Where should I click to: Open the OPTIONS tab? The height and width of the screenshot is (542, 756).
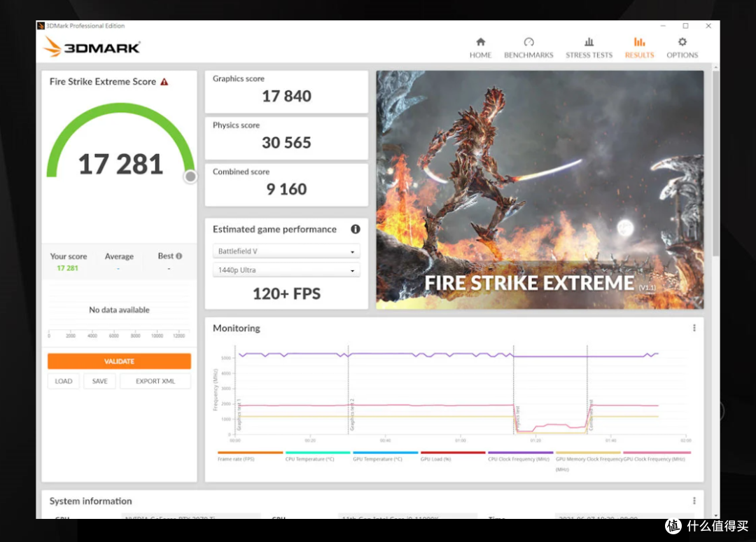tap(682, 48)
